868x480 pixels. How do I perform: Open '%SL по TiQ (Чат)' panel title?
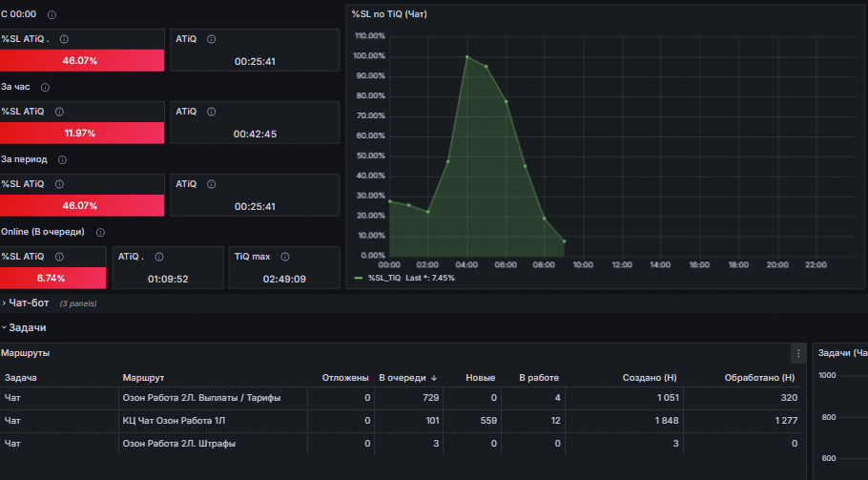click(389, 14)
